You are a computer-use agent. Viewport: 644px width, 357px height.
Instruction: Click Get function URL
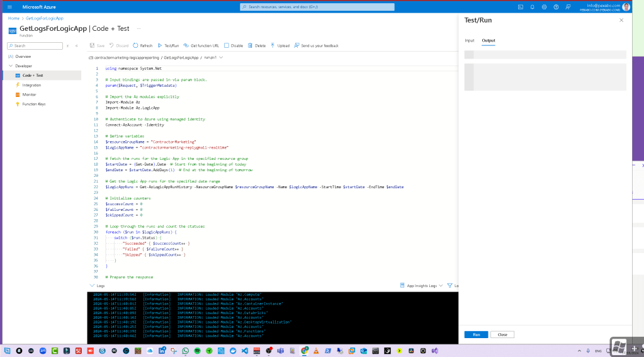[201, 45]
